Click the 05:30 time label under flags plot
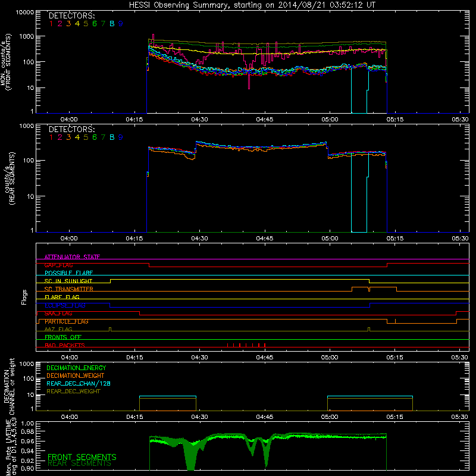476x476 pixels. [460, 358]
